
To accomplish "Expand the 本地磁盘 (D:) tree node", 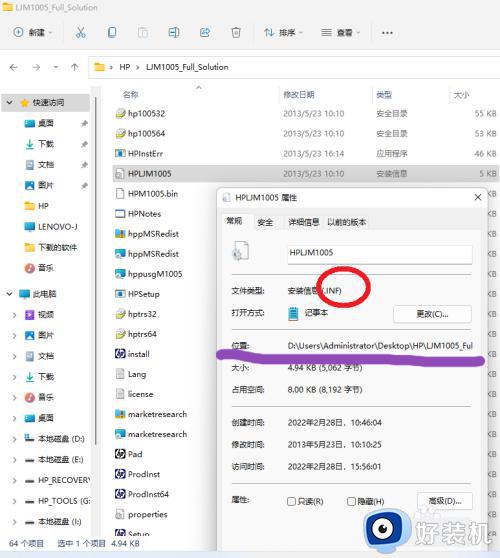I will point(14,439).
